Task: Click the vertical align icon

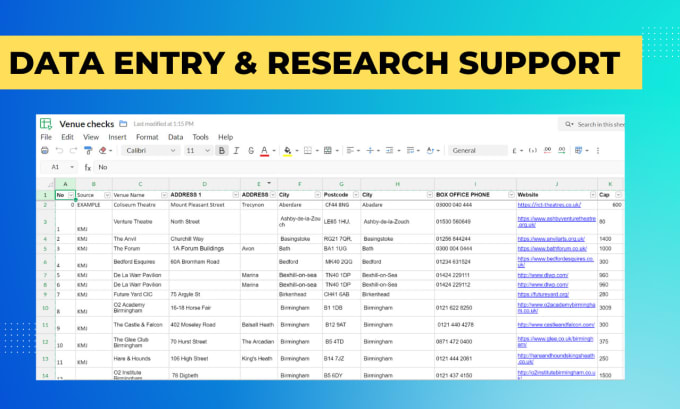Action: tap(370, 151)
